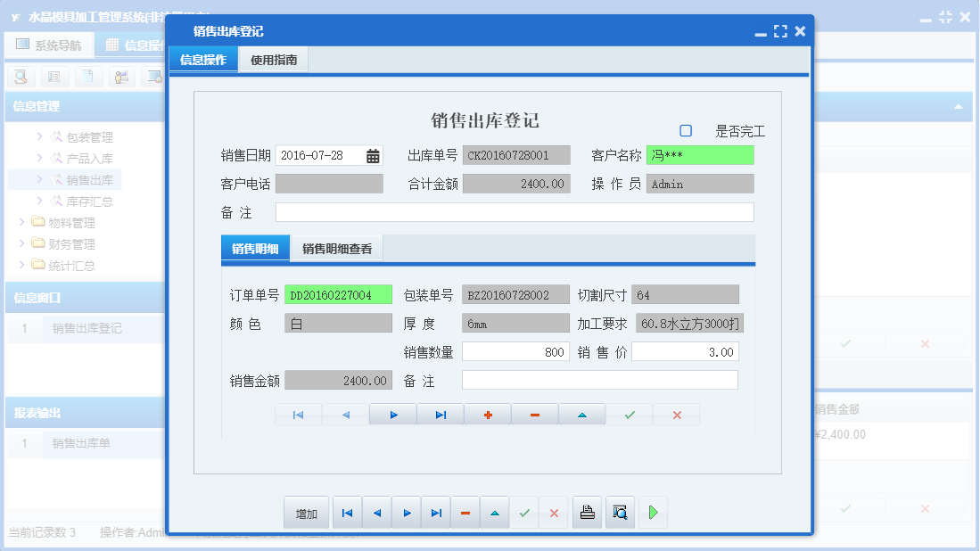The height and width of the screenshot is (551, 980).
Task: Toggle maximize of the 销售出库登记 dialog
Action: coord(779,30)
